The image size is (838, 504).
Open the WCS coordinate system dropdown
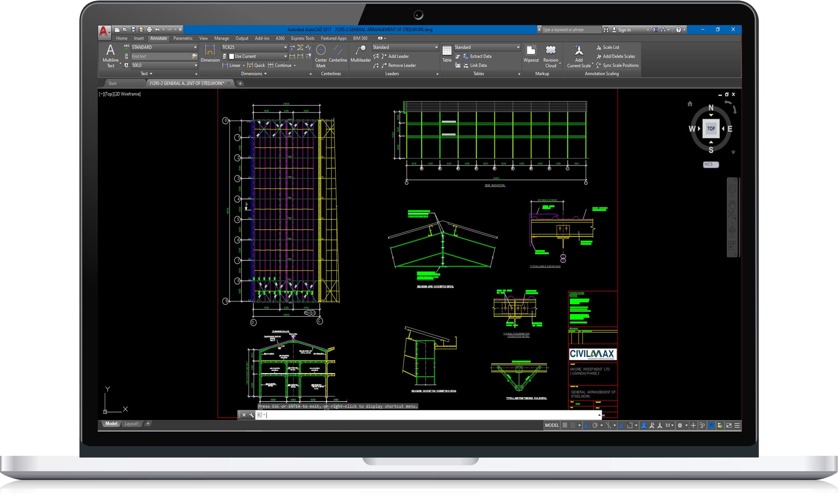711,164
